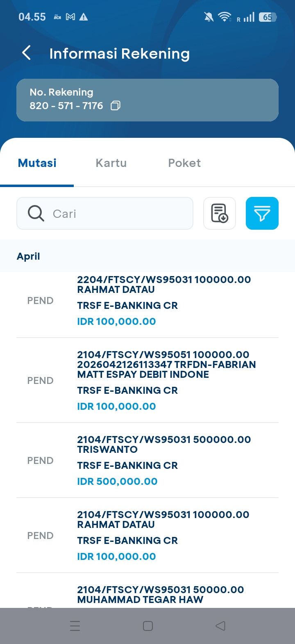Tap the back arrow icon

pos(27,53)
